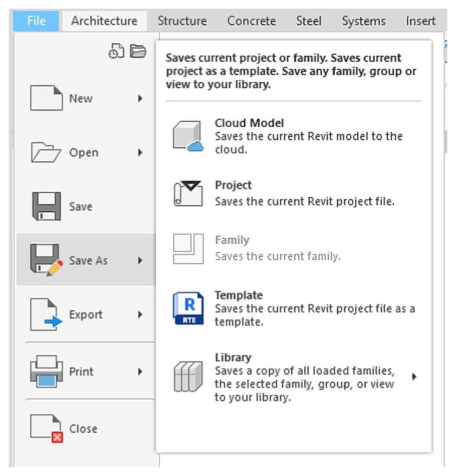Screen dimensions: 456x476
Task: Expand the New submenu arrow
Action: (140, 99)
